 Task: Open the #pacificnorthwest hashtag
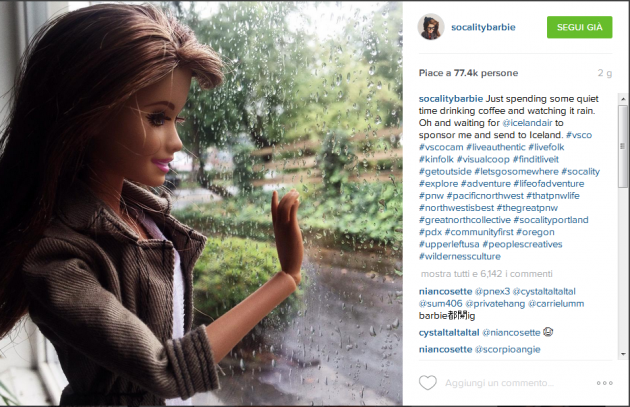click(485, 196)
